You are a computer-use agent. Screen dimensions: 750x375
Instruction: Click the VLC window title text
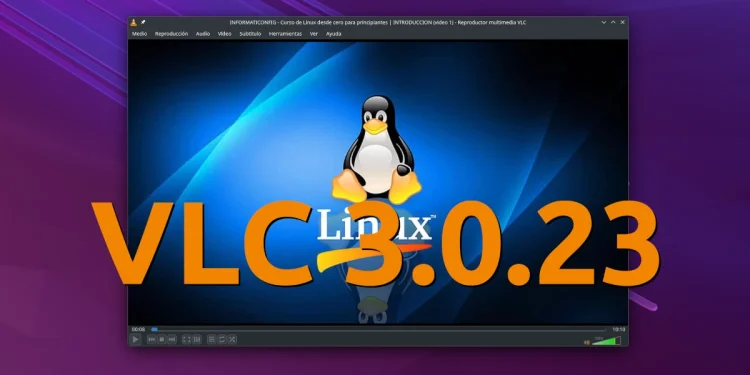pyautogui.click(x=378, y=22)
